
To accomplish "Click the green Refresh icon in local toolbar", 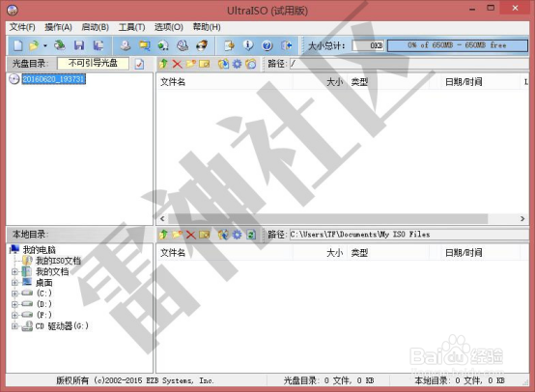I will [x=251, y=235].
